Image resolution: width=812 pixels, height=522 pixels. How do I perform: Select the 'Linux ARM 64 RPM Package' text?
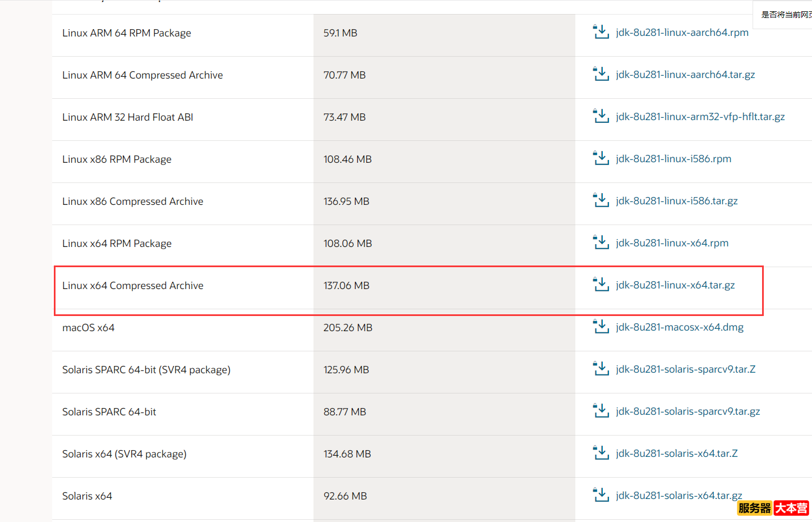pyautogui.click(x=127, y=33)
